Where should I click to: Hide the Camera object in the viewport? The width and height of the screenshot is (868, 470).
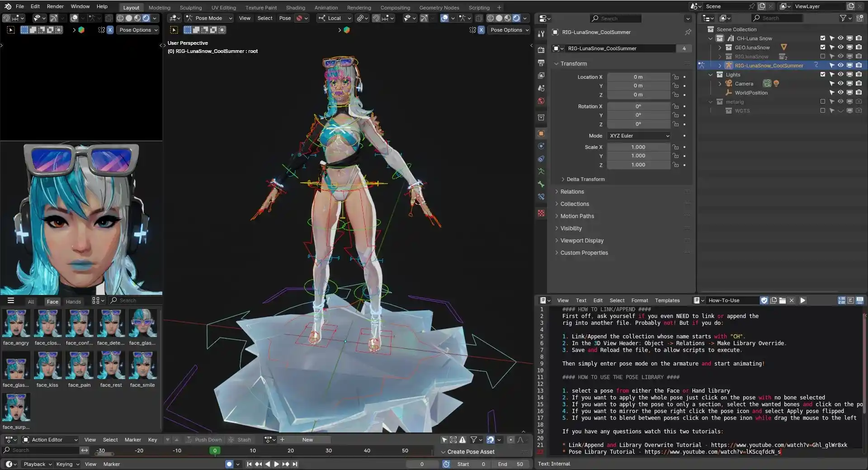[841, 83]
